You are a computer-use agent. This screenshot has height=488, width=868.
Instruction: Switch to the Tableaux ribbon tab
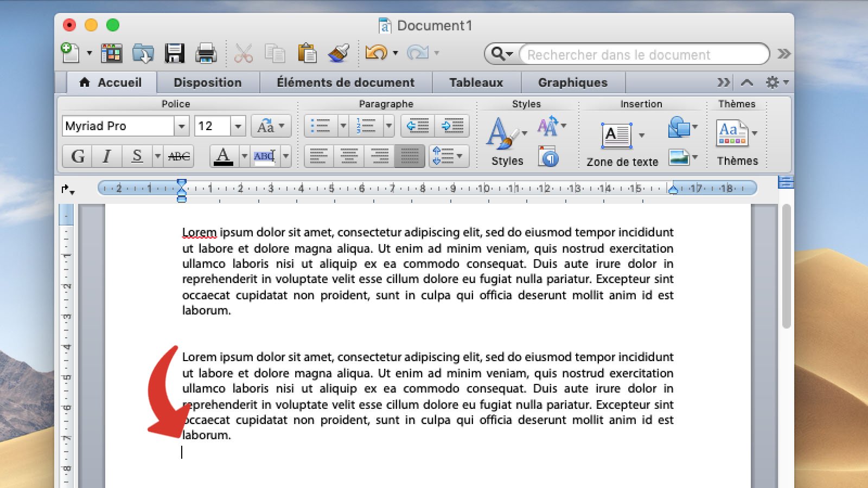[476, 82]
